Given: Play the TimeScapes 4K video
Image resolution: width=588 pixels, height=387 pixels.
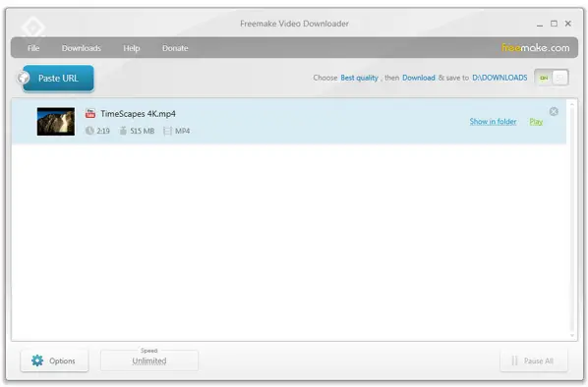Looking at the screenshot, I should [536, 122].
